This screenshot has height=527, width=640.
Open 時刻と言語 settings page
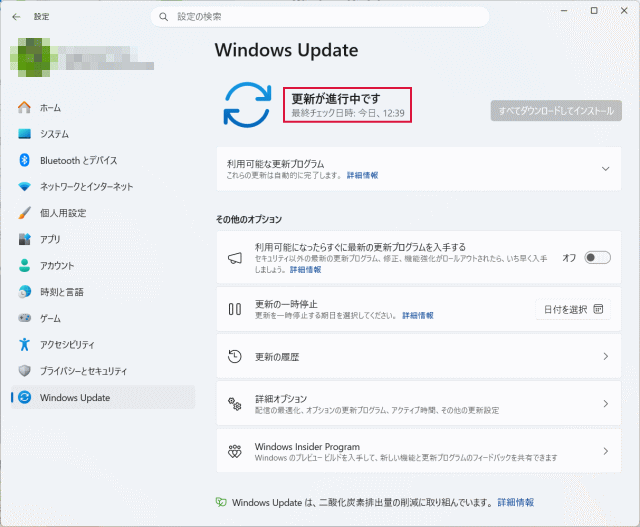click(x=103, y=291)
